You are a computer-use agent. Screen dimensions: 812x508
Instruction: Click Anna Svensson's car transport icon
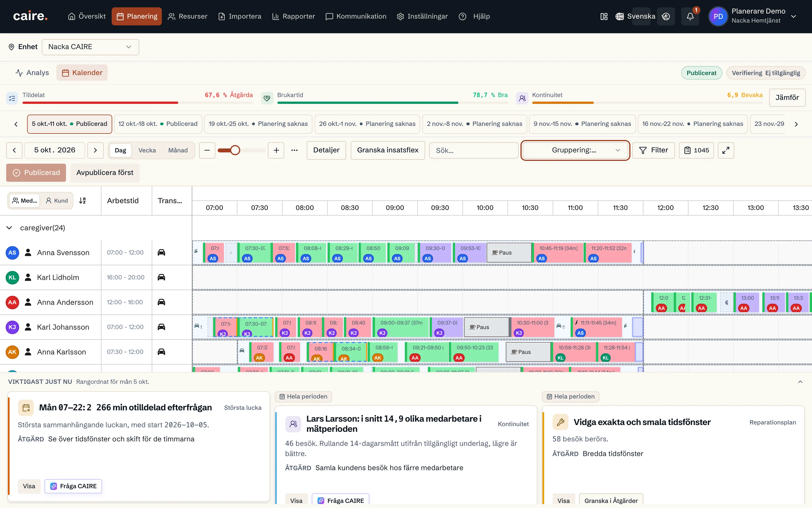161,252
